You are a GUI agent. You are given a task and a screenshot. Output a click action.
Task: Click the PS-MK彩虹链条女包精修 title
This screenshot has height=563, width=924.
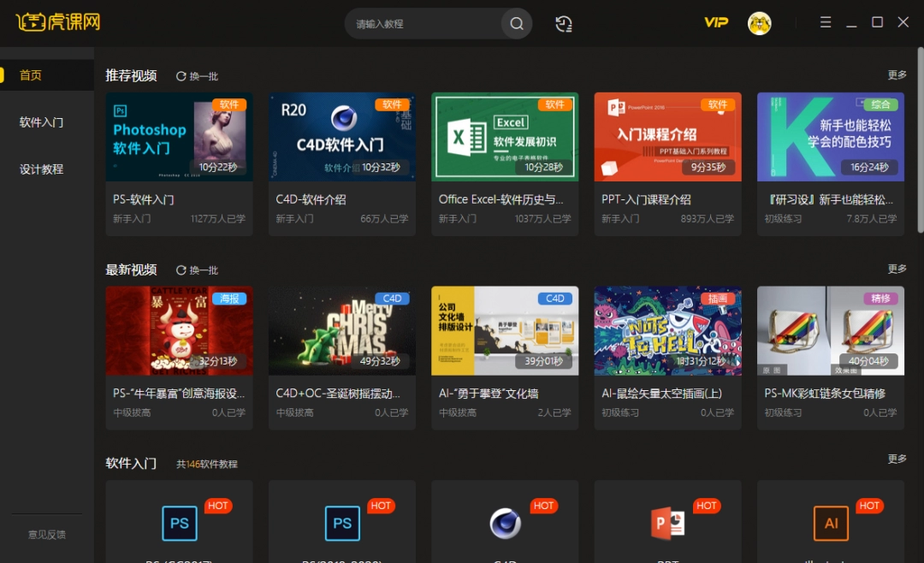pyautogui.click(x=825, y=394)
